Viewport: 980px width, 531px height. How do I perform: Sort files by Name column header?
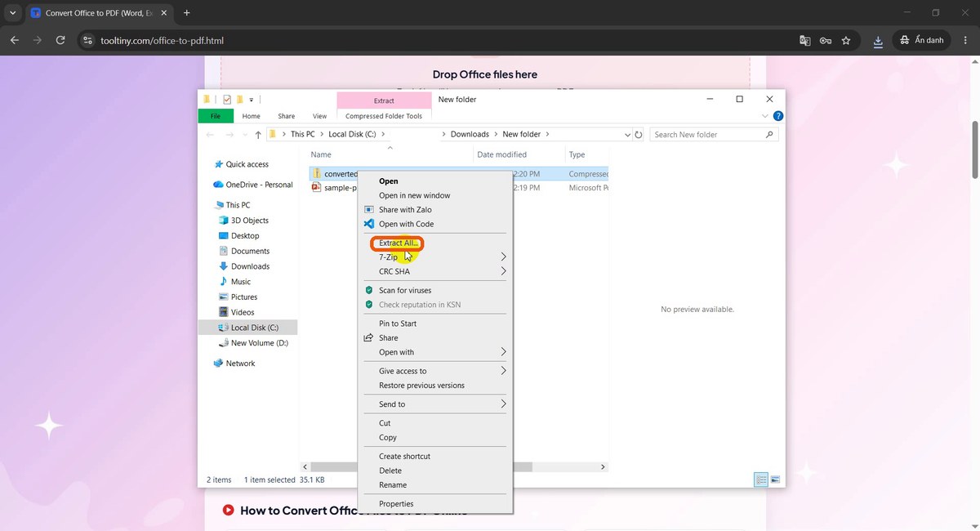coord(321,154)
